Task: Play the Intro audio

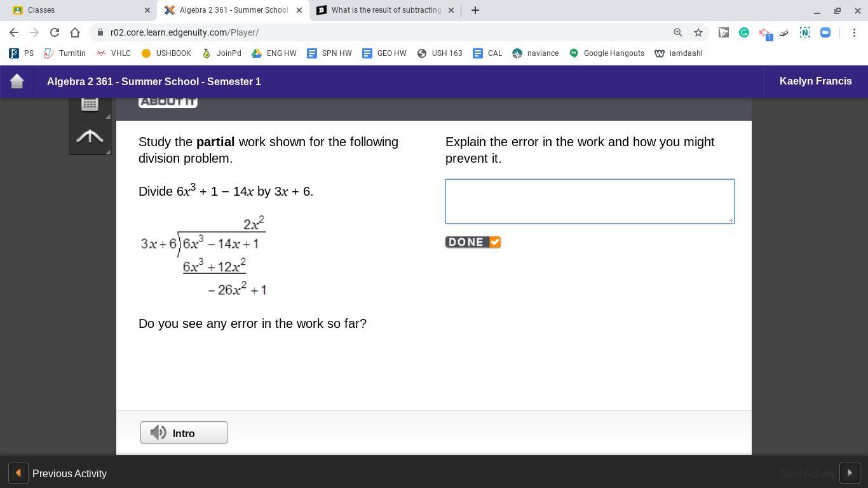Action: (184, 433)
